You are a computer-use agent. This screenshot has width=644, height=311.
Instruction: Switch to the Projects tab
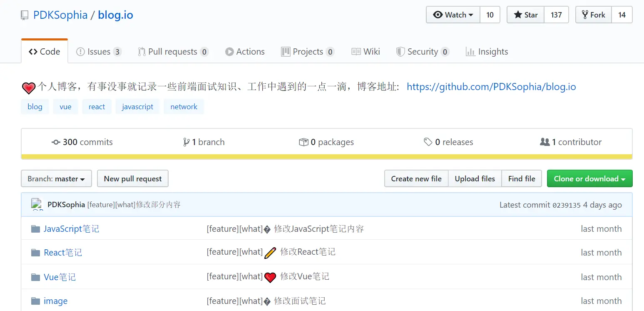(x=308, y=52)
